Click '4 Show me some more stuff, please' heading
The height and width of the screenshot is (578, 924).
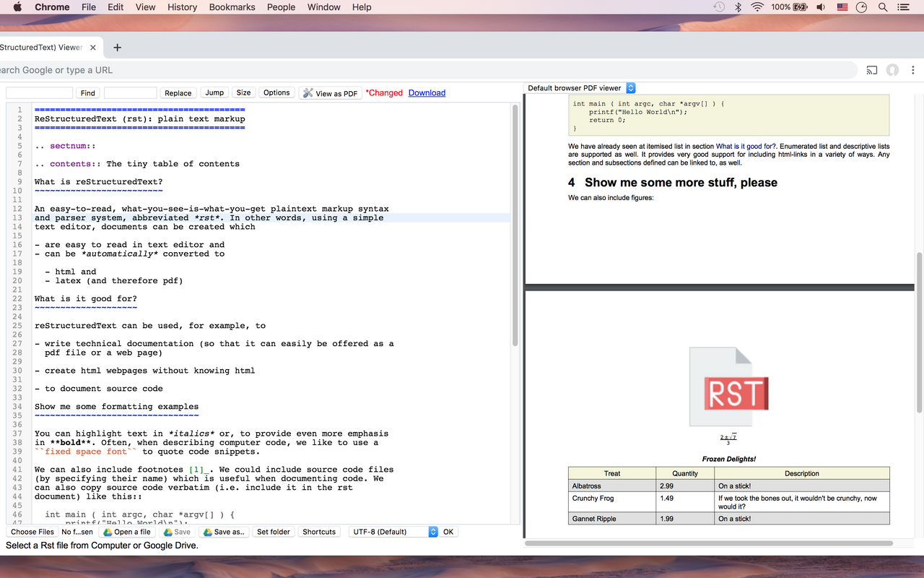coord(673,182)
